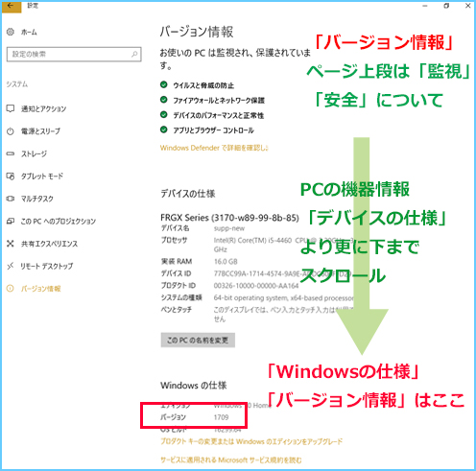Screen dimensions: 476x471
Task: Click the バージョン情報 info icon
Action: point(11,289)
